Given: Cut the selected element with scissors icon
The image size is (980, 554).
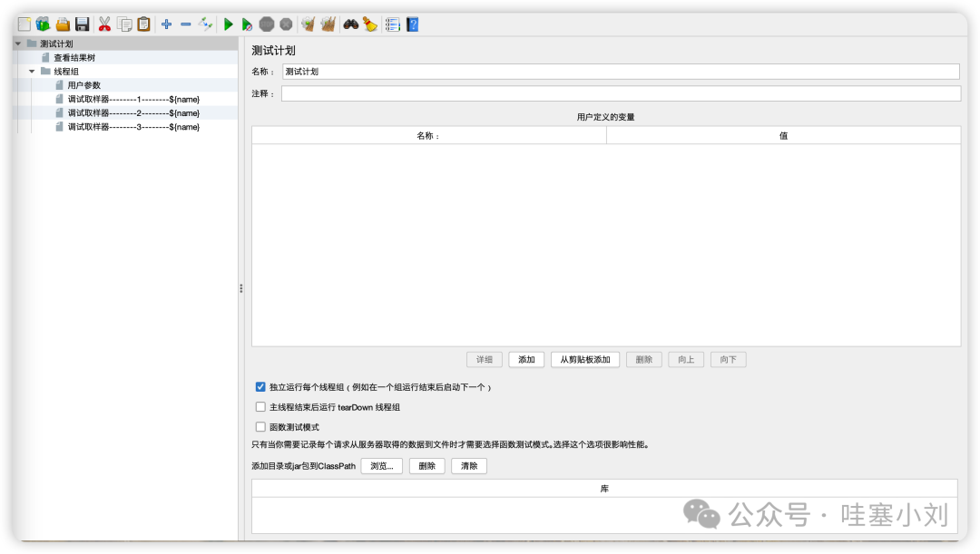Looking at the screenshot, I should pyautogui.click(x=104, y=24).
